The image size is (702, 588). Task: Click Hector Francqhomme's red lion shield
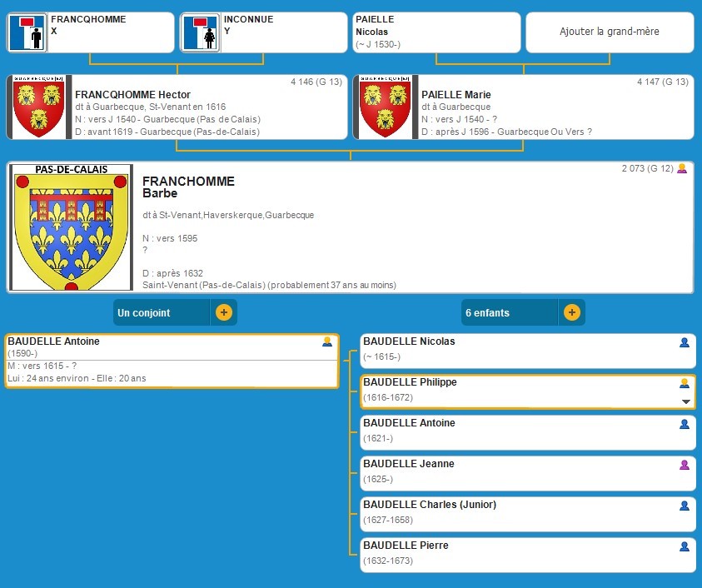[39, 107]
